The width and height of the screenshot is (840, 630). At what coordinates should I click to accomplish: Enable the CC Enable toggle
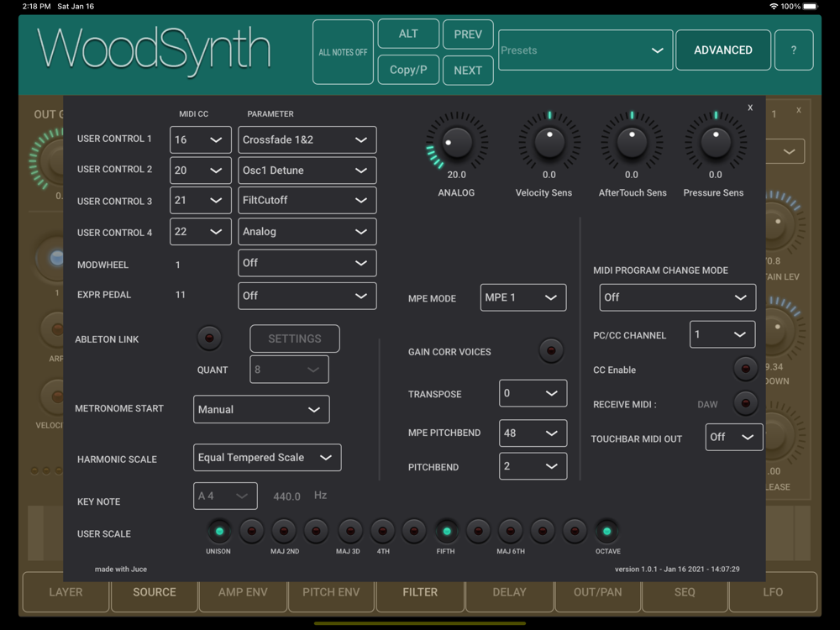[745, 369]
